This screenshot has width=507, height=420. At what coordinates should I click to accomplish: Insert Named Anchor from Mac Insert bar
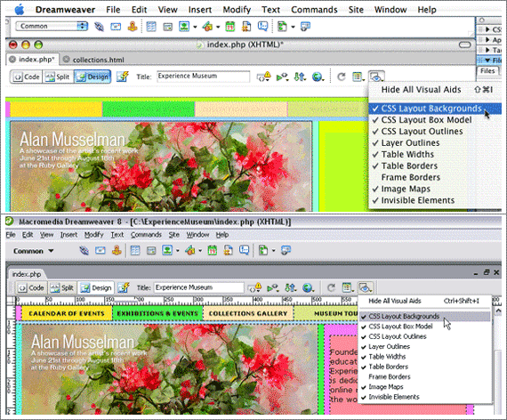point(133,26)
